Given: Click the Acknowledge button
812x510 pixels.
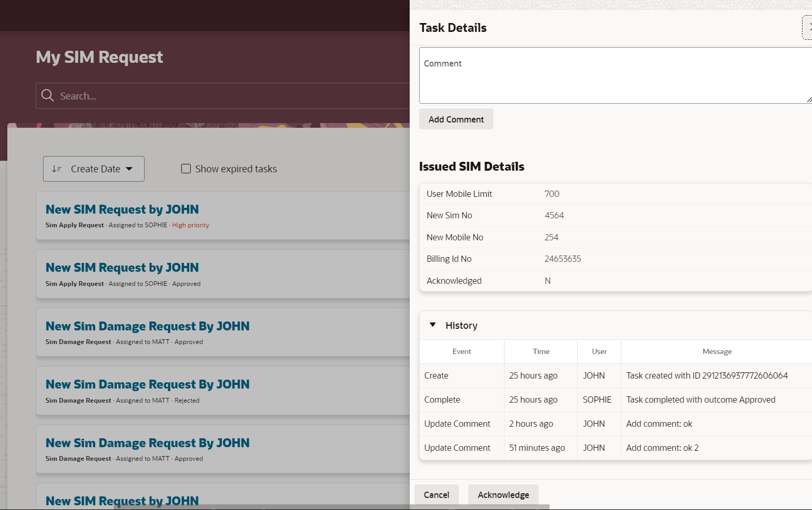Looking at the screenshot, I should (503, 495).
